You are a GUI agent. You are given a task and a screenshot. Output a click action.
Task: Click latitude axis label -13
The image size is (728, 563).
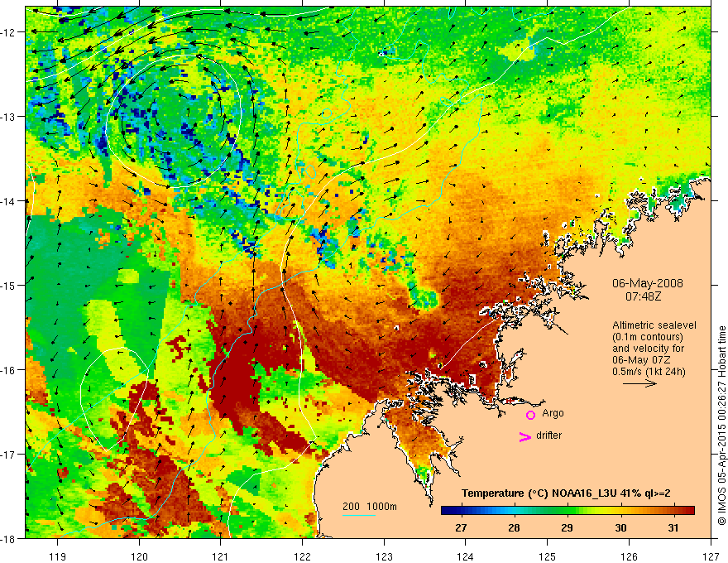tap(9, 117)
